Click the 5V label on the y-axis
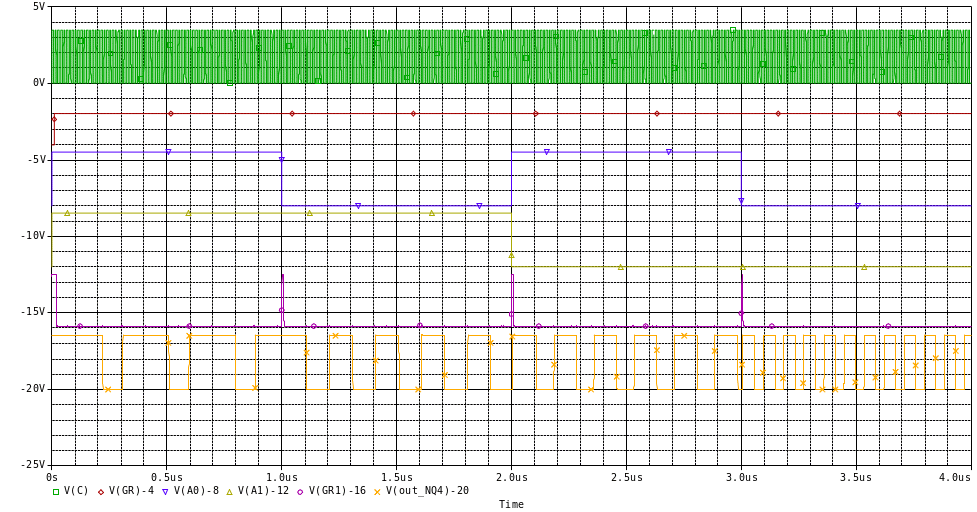This screenshot has width=977, height=512. coord(38,6)
